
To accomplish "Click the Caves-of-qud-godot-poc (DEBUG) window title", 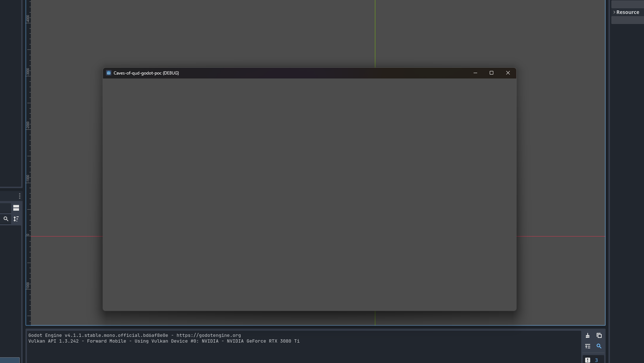I will click(146, 73).
